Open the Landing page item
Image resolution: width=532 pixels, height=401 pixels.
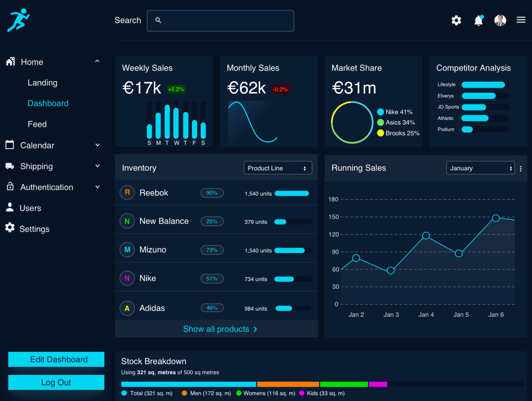42,83
